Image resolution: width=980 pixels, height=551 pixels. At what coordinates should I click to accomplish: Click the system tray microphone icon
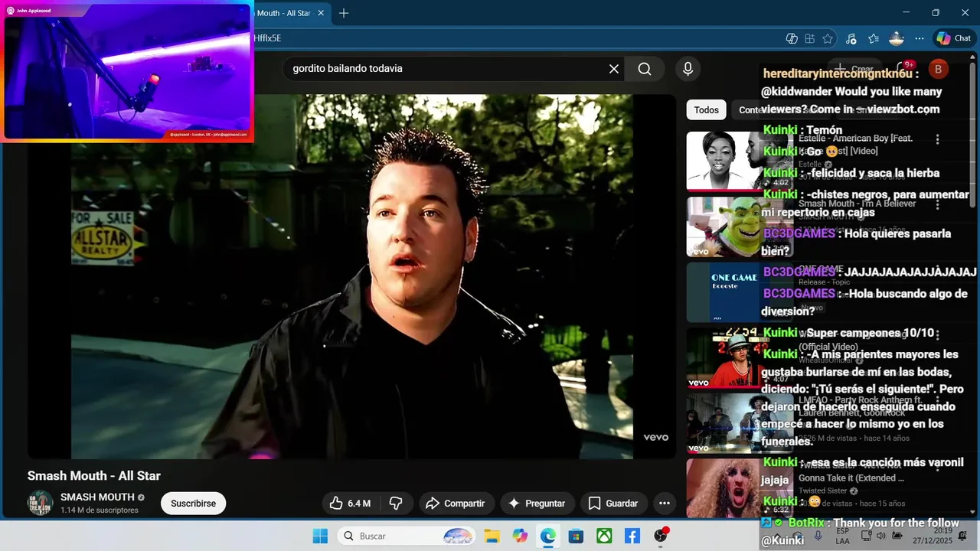click(x=818, y=536)
